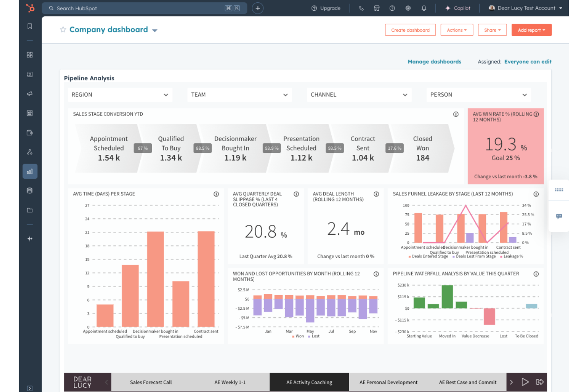Open the marketplace store icon
Viewport: 588px width, 392px height.
tap(377, 8)
